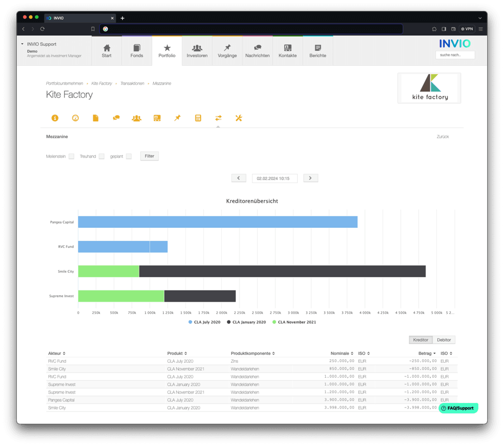
Task: Click the orange pushpin icon
Action: coord(177,118)
